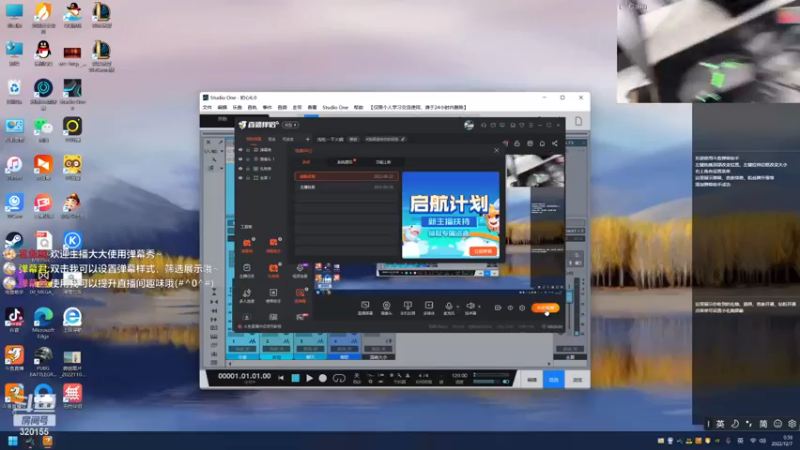This screenshot has width=800, height=450.
Task: Open the 主播任务 checklist toolbox icon
Action: pyautogui.click(x=247, y=270)
